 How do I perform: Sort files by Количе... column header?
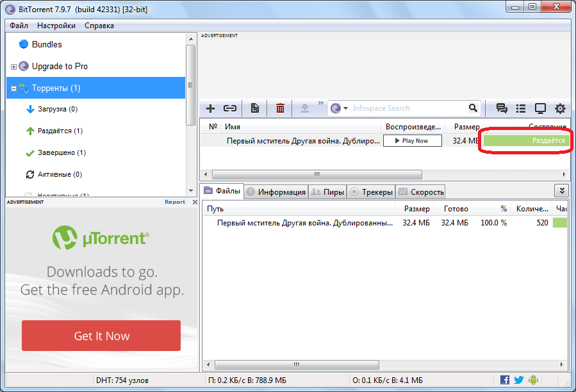point(532,209)
